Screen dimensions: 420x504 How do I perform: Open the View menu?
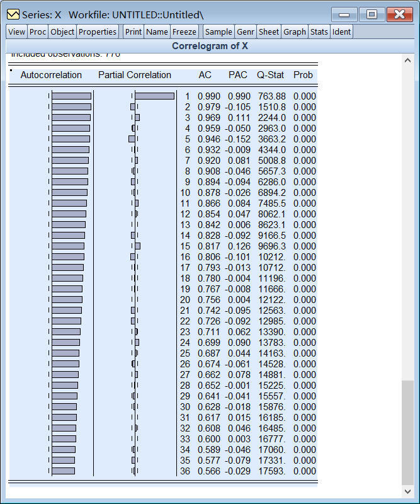17,32
